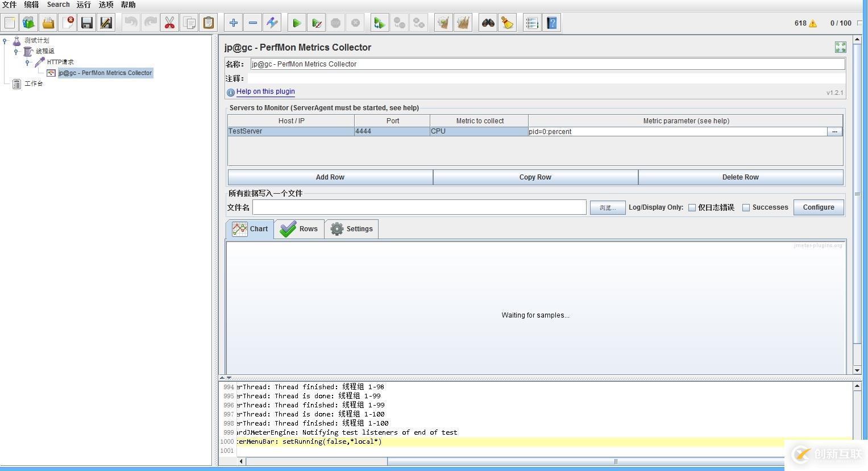Reset search with the brush icon
Screen dimensions: 868x471
pyautogui.click(x=508, y=23)
